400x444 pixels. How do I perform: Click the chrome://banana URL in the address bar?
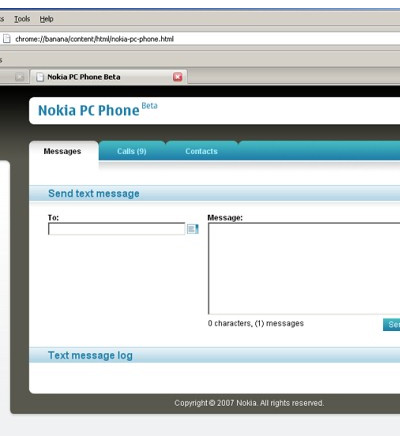[94, 39]
